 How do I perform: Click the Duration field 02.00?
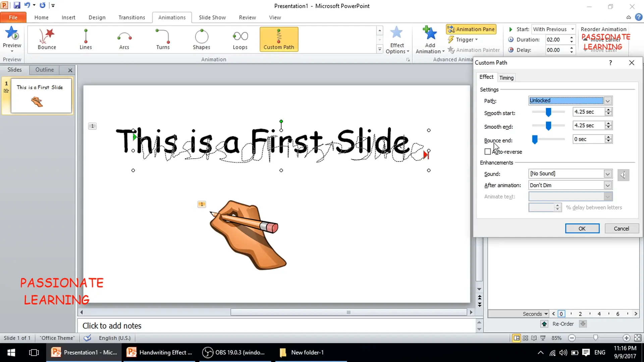click(556, 40)
